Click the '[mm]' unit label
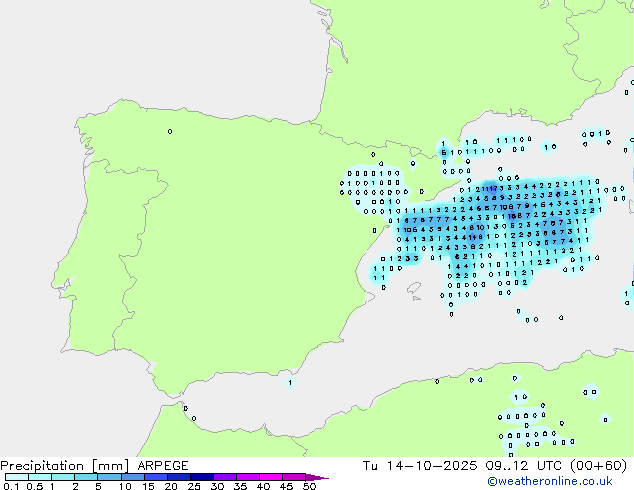Viewport: 634px width, 490px height. pyautogui.click(x=110, y=466)
